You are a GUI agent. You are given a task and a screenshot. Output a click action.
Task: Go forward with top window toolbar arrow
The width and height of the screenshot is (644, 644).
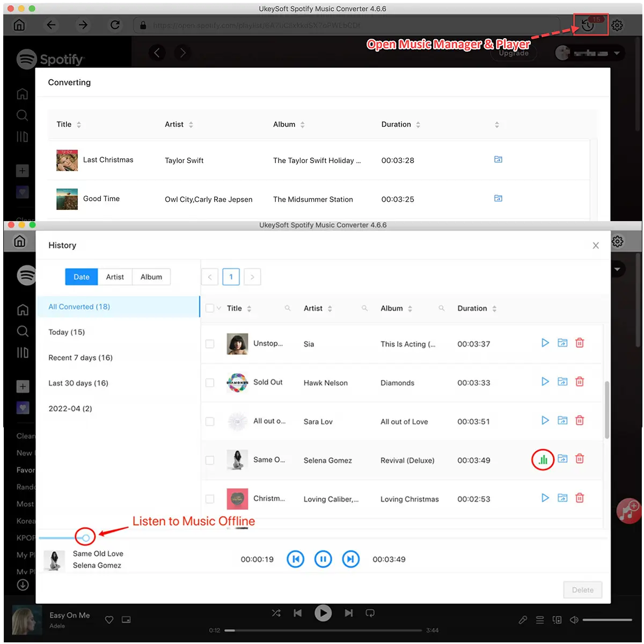pyautogui.click(x=83, y=25)
